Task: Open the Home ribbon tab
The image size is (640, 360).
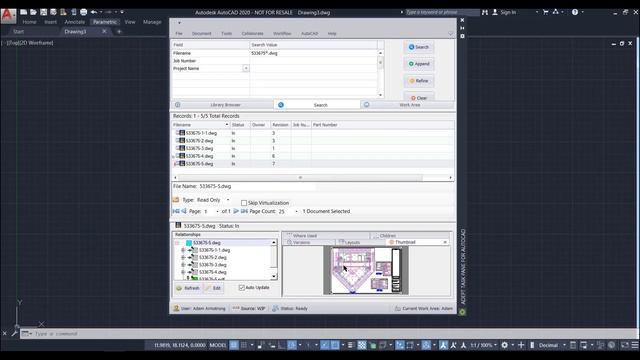Action: point(29,22)
